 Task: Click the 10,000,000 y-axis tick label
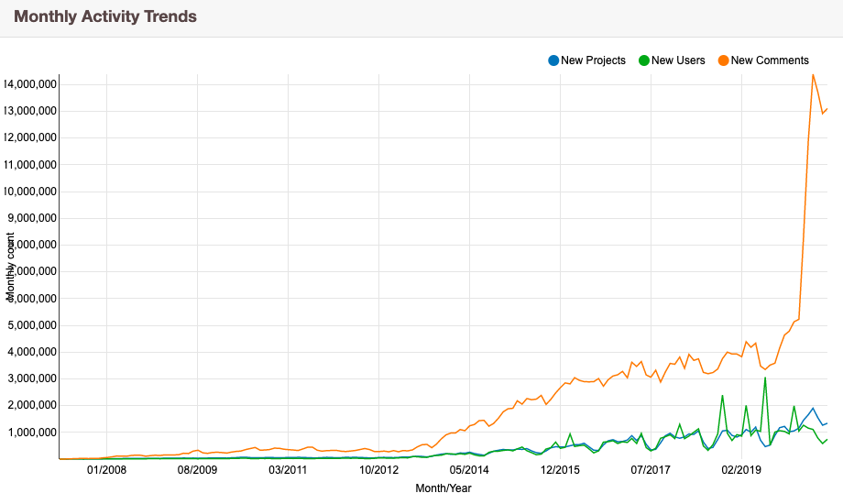(30, 192)
